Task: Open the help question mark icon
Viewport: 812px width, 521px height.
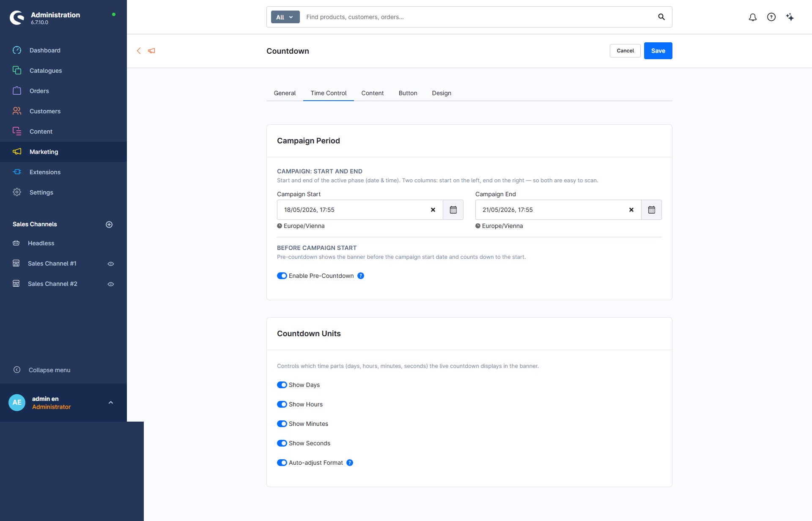Action: (x=771, y=17)
